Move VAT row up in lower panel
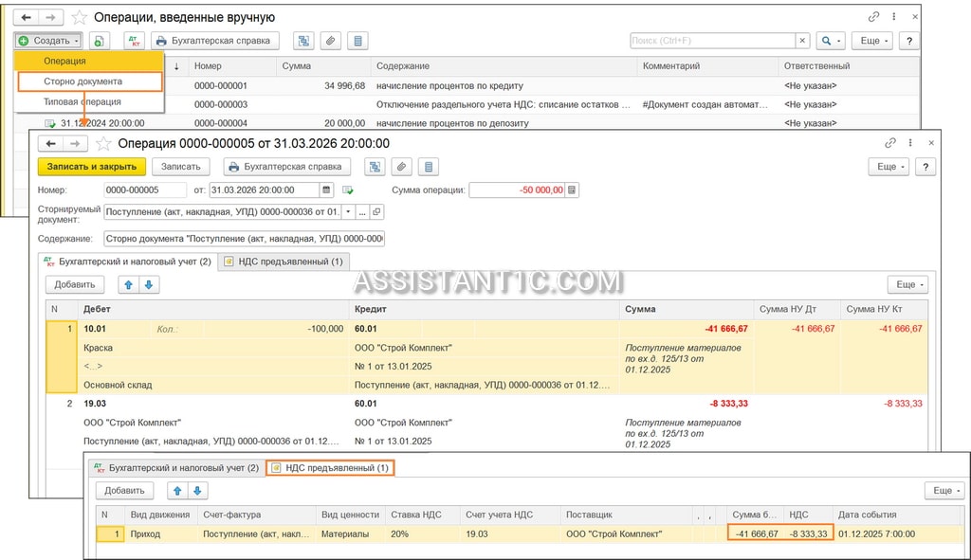The image size is (971, 560). click(177, 491)
